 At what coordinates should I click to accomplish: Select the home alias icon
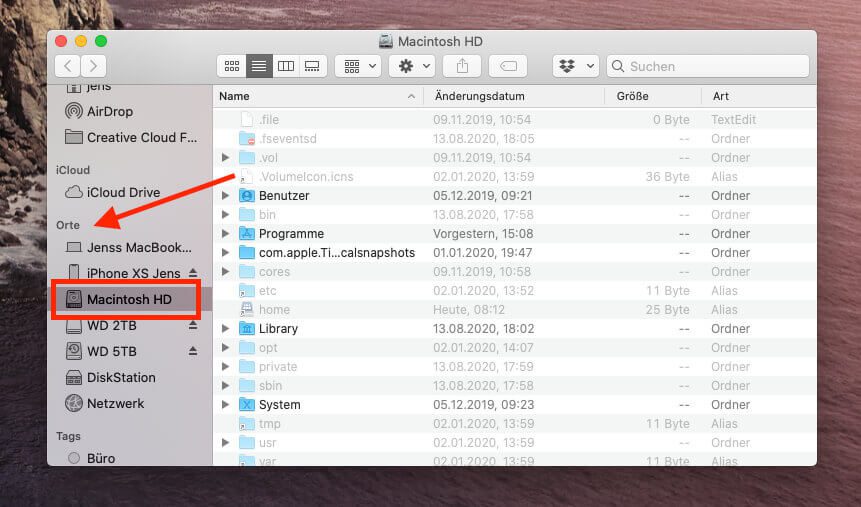(x=247, y=309)
